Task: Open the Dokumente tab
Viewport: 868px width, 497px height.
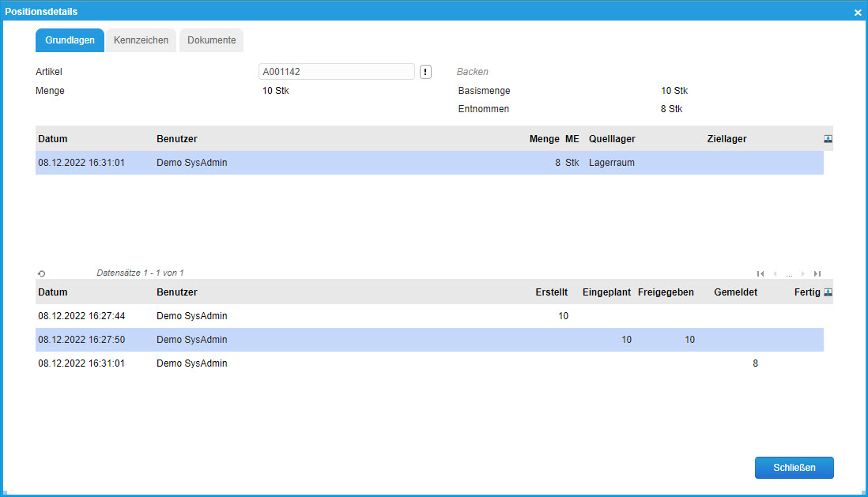Action: (x=211, y=40)
